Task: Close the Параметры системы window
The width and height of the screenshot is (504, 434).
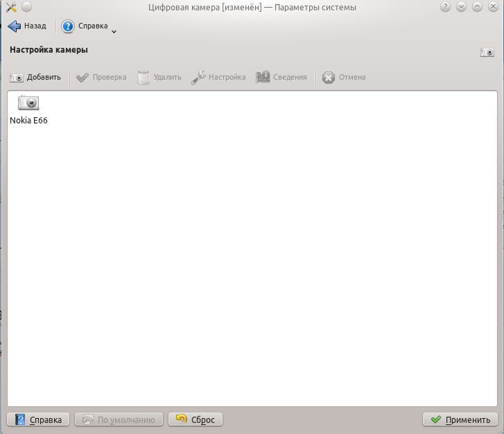Action: click(x=493, y=7)
